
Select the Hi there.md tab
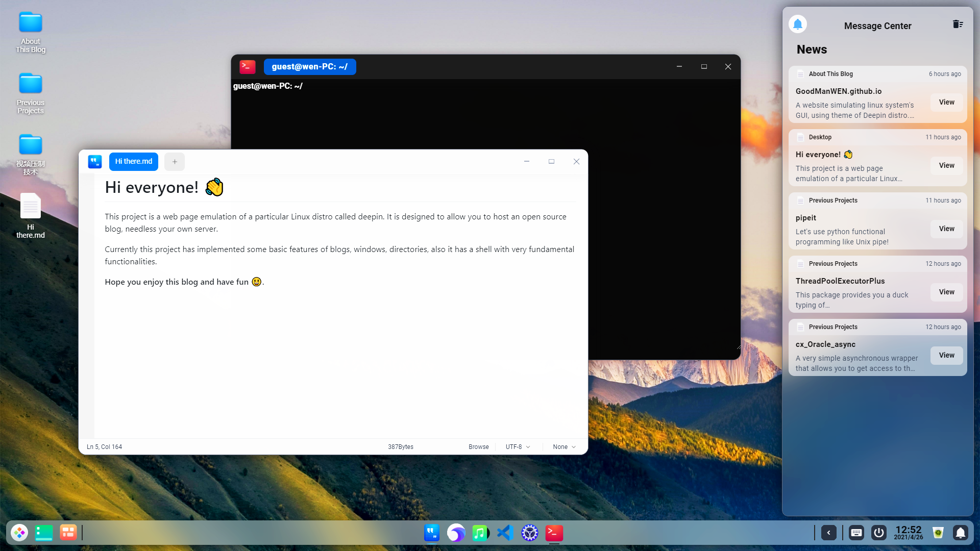tap(133, 161)
